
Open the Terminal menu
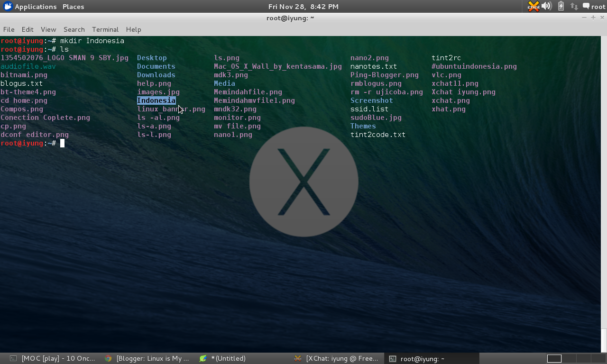point(105,29)
